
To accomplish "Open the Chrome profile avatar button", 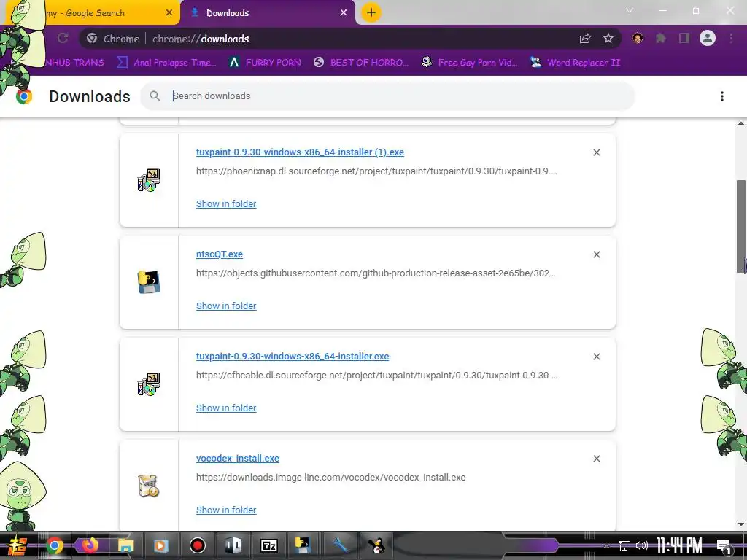I will 708,38.
